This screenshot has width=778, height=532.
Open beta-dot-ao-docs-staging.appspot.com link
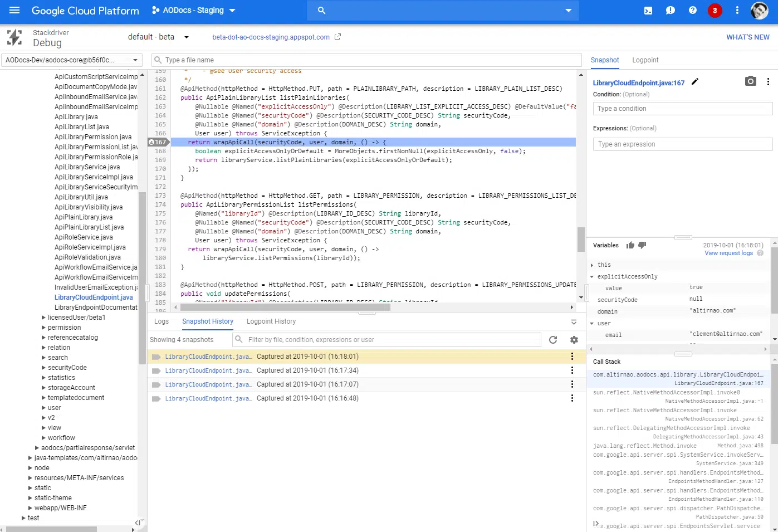(x=271, y=37)
